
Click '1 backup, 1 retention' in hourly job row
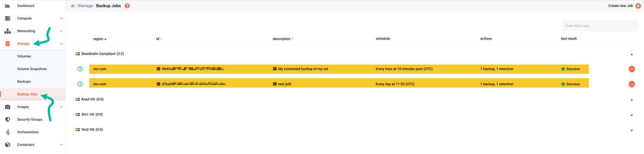[497, 69]
